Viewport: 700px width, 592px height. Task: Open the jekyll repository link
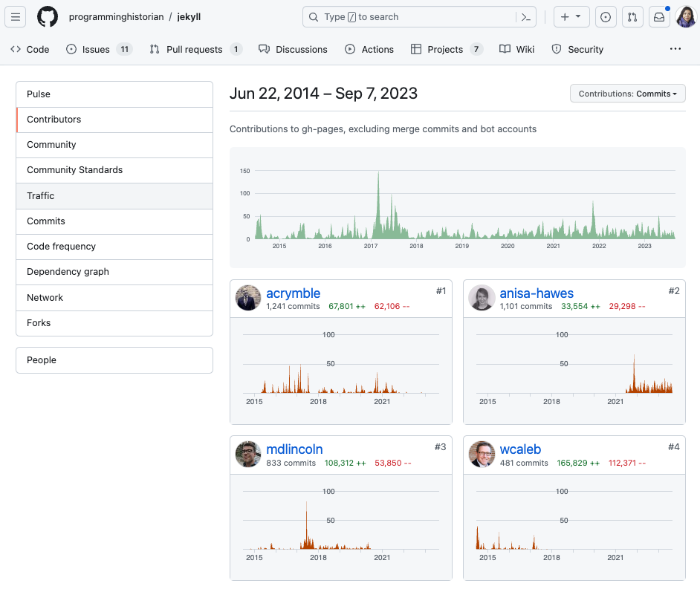pyautogui.click(x=189, y=16)
